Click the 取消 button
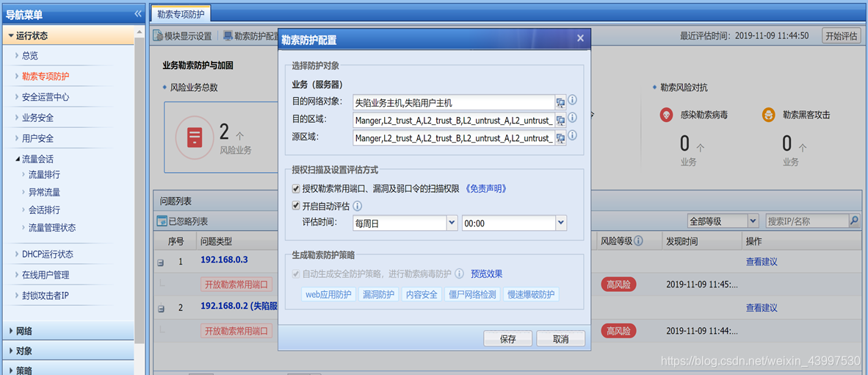 click(561, 339)
